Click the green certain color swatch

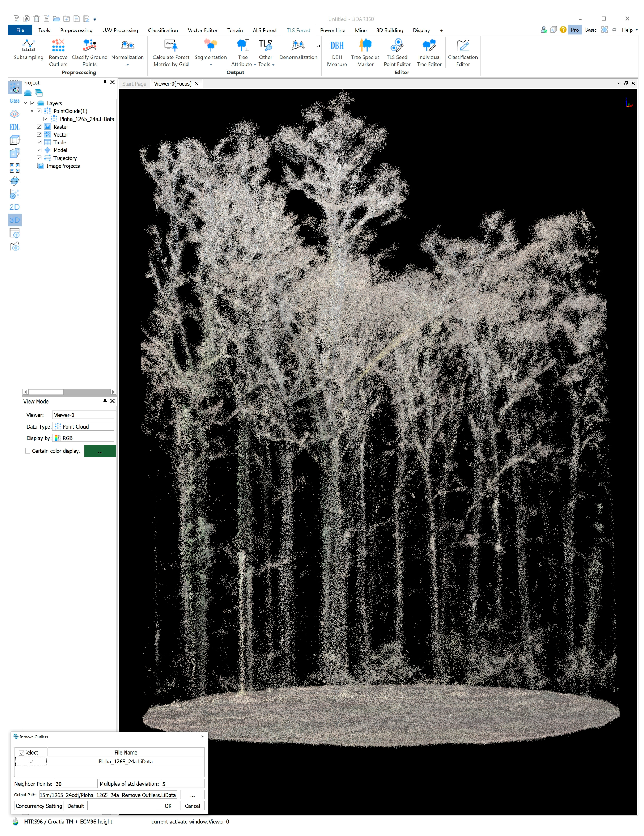pos(100,451)
